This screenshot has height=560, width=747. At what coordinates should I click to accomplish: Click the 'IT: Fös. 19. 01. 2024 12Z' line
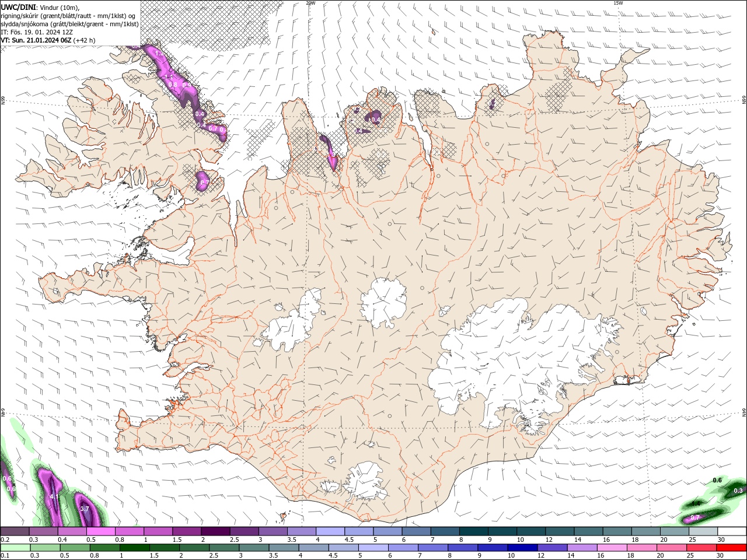37,32
